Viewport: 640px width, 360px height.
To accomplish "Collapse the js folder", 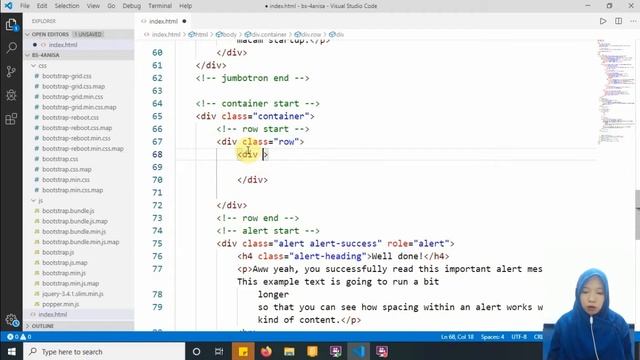I will [x=78, y=200].
